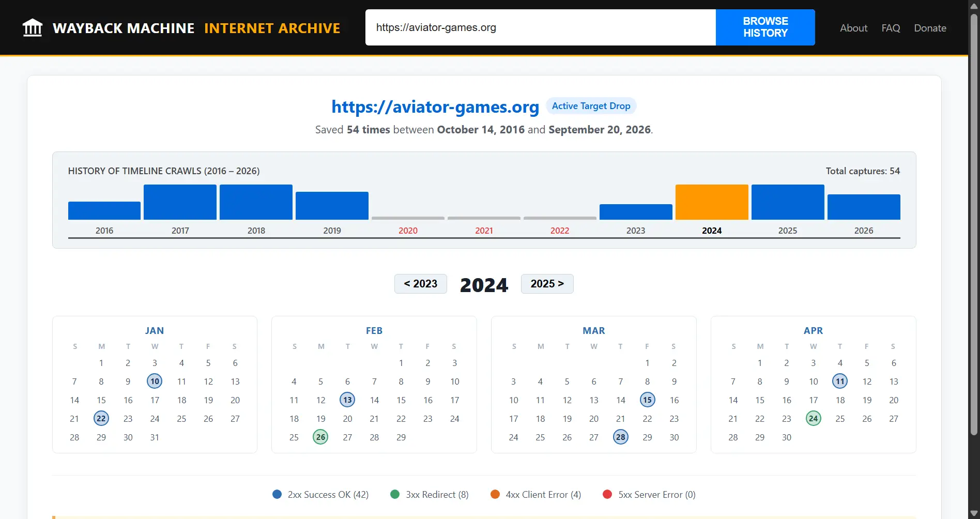
Task: Open the April 11 capture
Action: 840,381
